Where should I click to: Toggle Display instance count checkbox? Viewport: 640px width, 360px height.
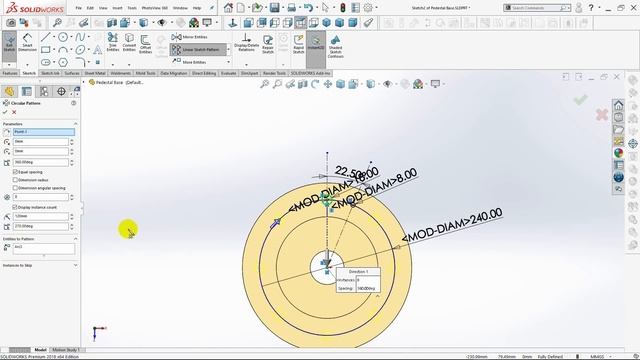[15, 207]
